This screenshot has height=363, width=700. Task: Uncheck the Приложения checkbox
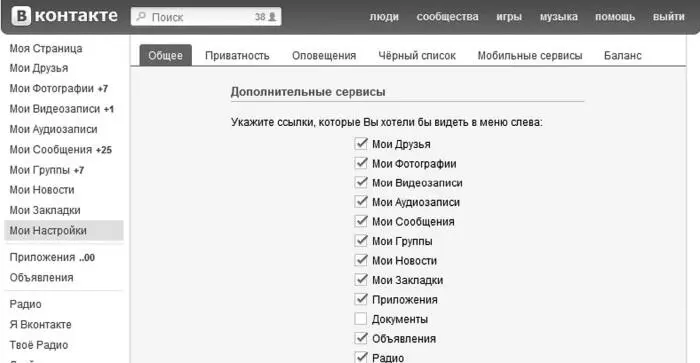point(361,300)
